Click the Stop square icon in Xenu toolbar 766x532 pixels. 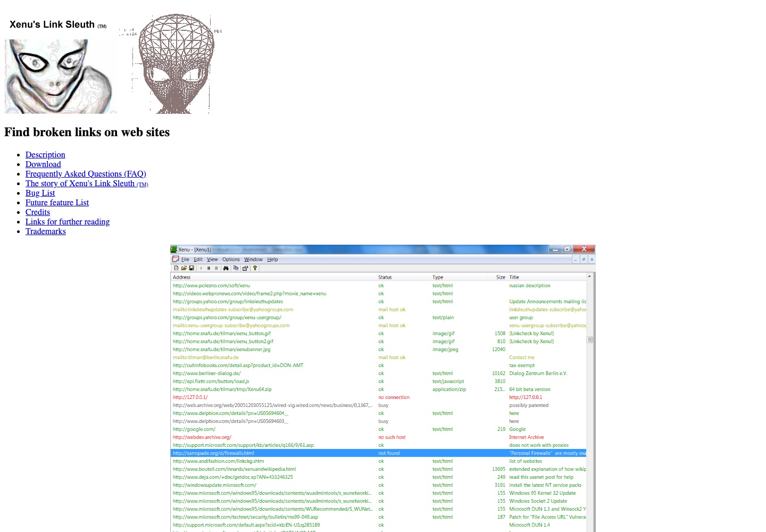(x=217, y=268)
